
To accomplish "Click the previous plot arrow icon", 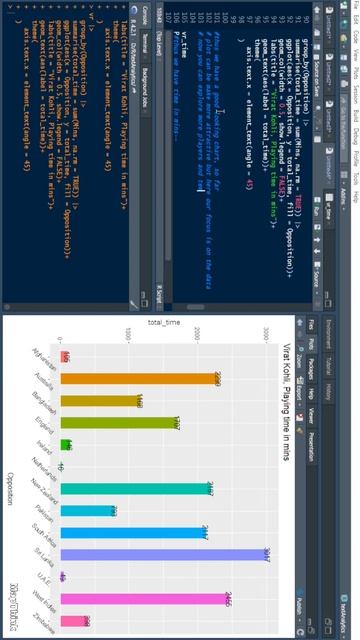I will pos(300,322).
